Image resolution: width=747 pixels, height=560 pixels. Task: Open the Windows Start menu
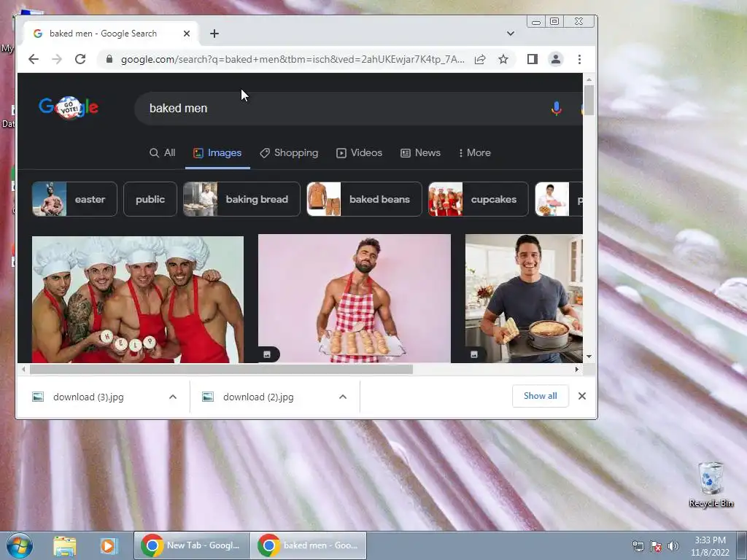20,545
